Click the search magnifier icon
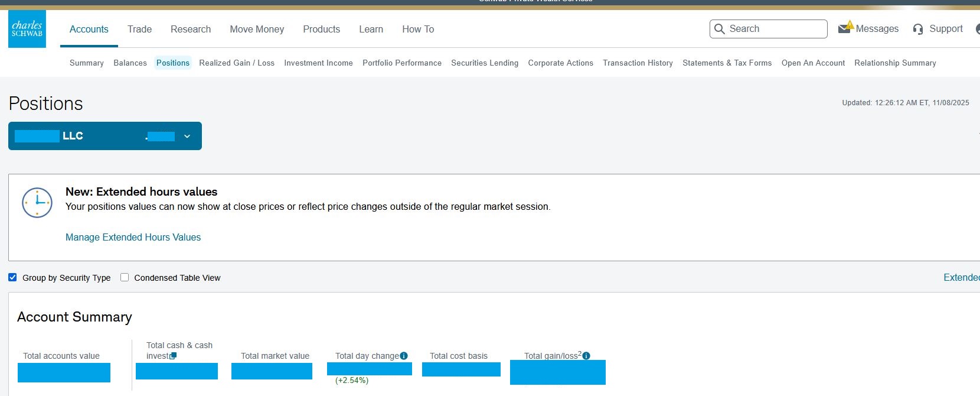Image resolution: width=980 pixels, height=396 pixels. [x=720, y=29]
